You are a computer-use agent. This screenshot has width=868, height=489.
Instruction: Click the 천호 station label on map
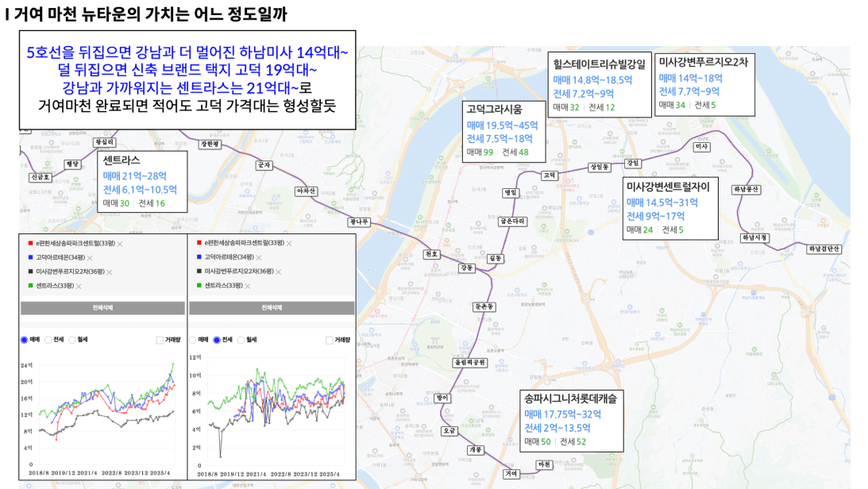pos(431,255)
